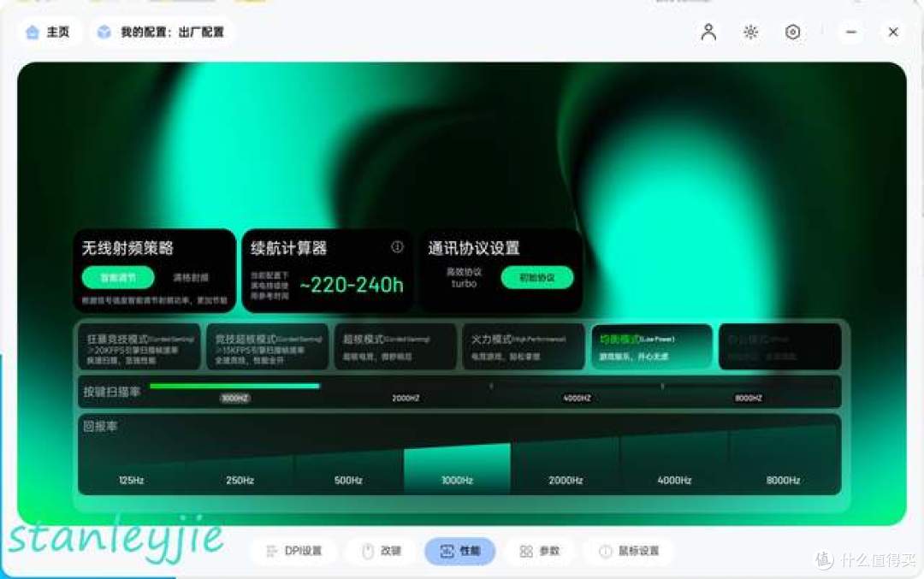Viewport: 924px width, 579px height.
Task: Click the 按键扫描率 label
Action: (x=111, y=392)
